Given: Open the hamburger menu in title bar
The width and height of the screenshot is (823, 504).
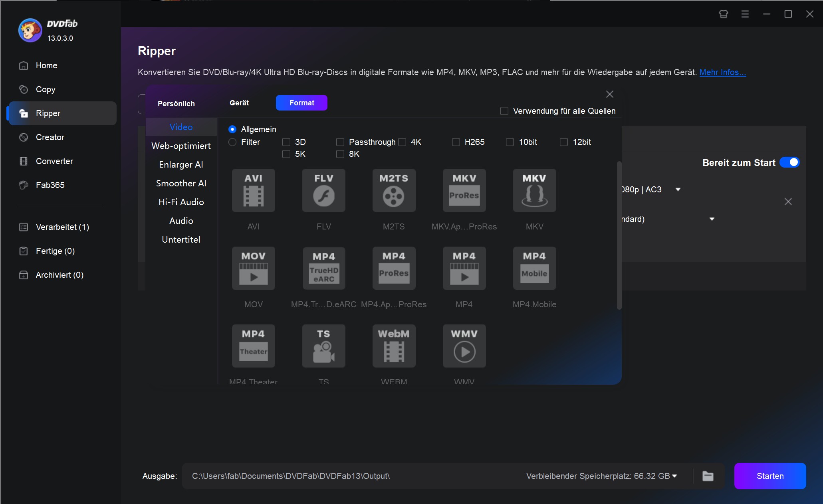Looking at the screenshot, I should click(x=745, y=14).
